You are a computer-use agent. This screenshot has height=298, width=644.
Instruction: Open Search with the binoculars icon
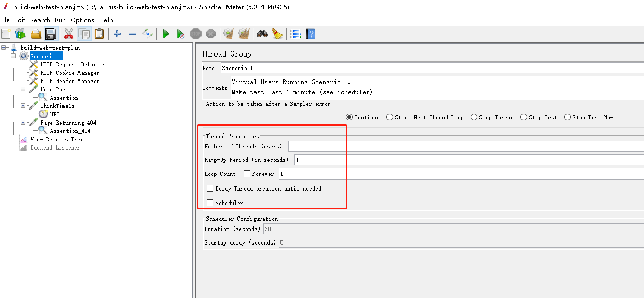(262, 34)
